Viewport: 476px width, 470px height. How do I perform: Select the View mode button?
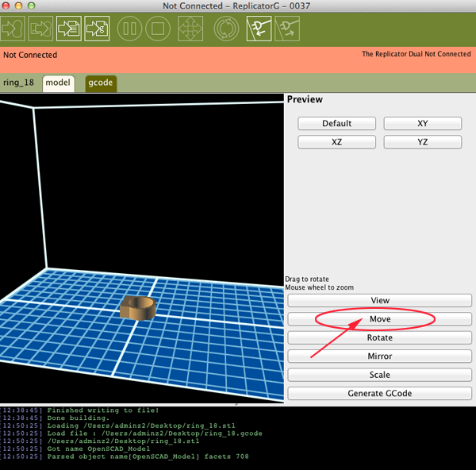coord(380,300)
